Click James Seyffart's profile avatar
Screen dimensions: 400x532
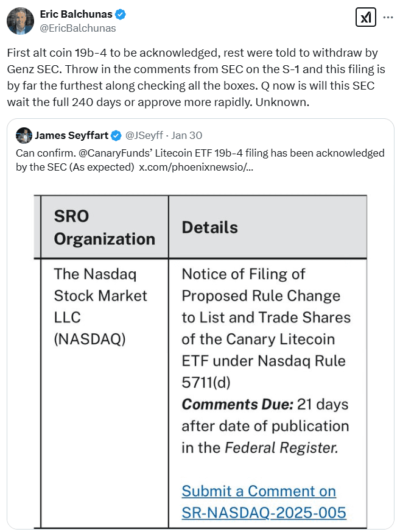24,135
